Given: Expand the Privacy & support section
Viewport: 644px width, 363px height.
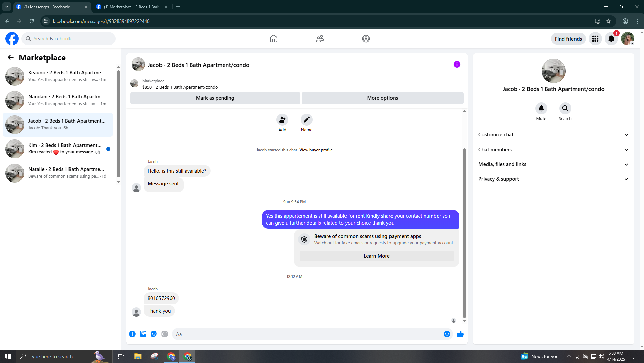Looking at the screenshot, I should (x=553, y=179).
